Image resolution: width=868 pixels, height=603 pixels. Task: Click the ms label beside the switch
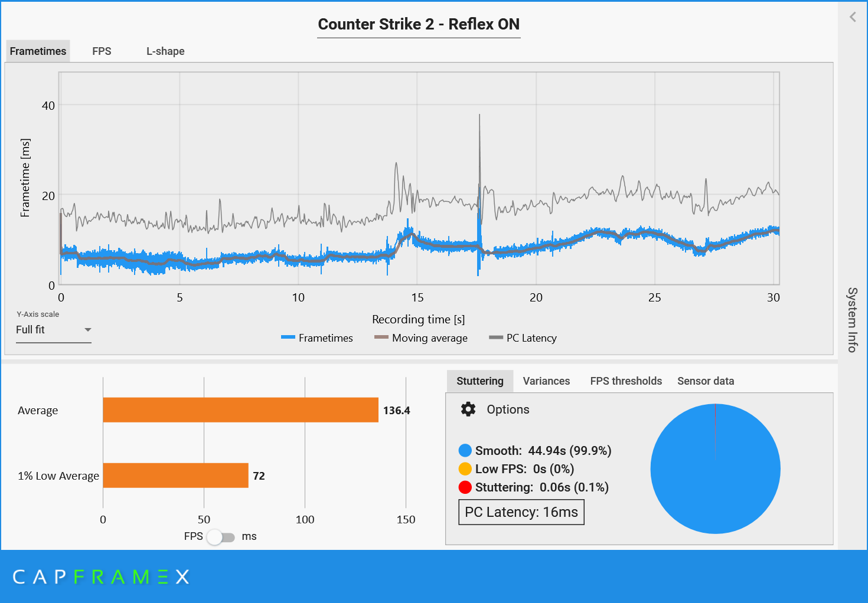249,536
